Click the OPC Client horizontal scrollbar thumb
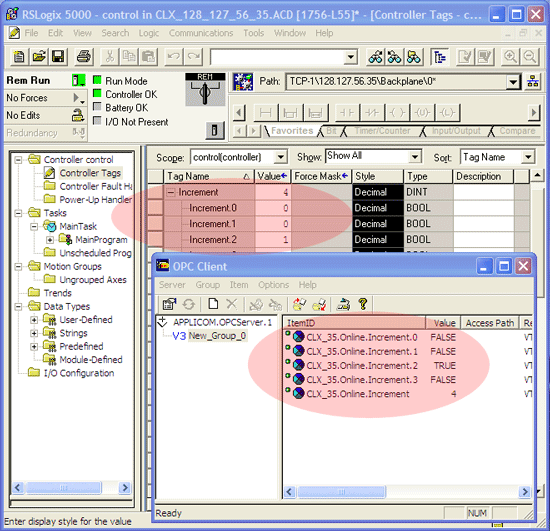The width and height of the screenshot is (550, 531). (x=342, y=492)
